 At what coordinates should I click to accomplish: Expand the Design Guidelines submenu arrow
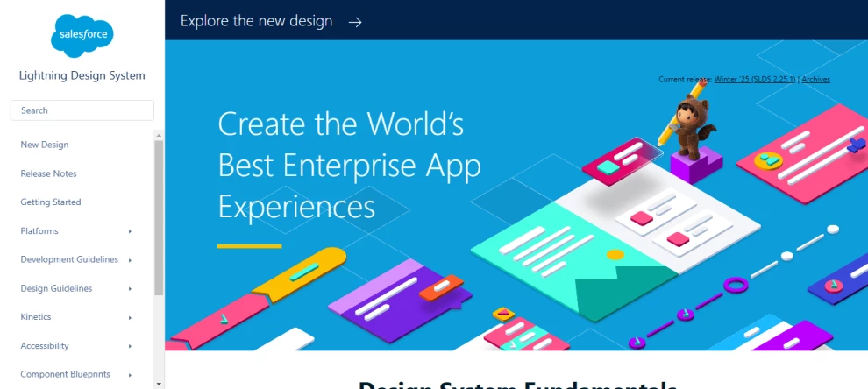(x=130, y=289)
